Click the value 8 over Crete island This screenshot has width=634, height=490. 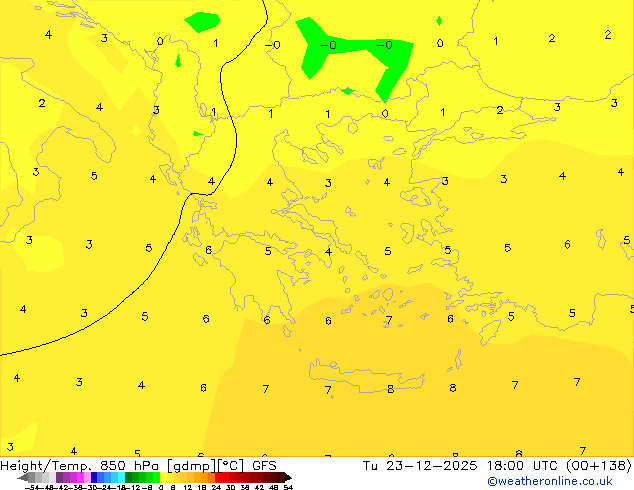[390, 389]
